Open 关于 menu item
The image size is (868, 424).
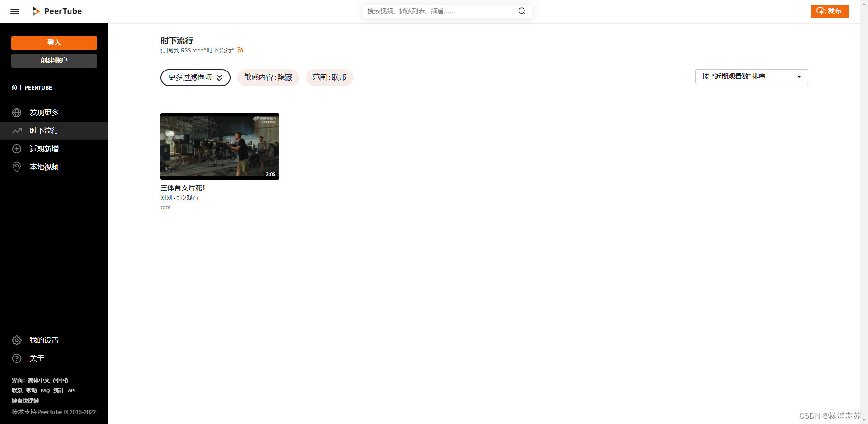pyautogui.click(x=54, y=358)
